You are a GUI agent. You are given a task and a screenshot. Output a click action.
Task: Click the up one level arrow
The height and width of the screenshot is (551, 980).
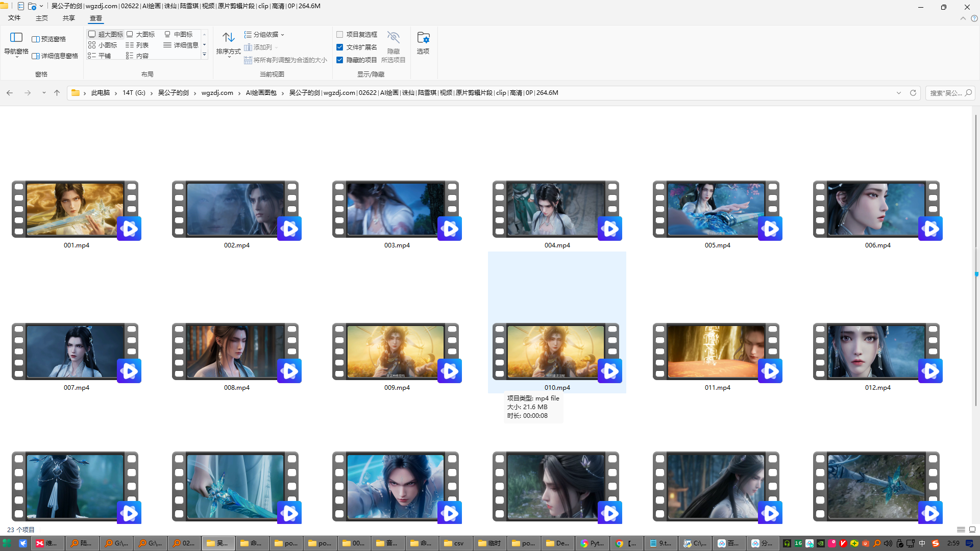[x=57, y=93]
